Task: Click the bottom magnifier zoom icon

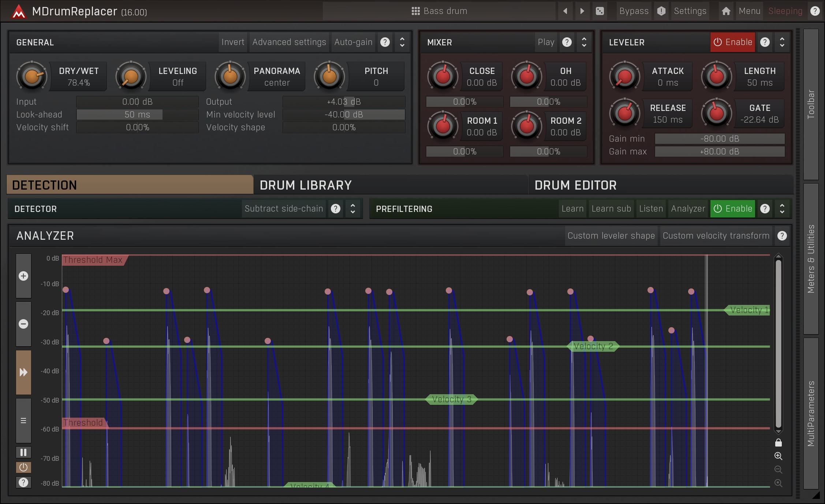Action: [x=778, y=483]
